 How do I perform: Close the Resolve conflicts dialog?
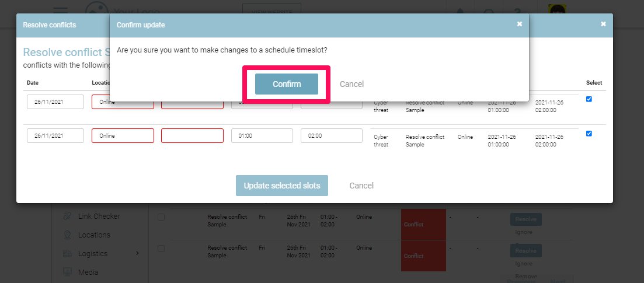coord(603,24)
